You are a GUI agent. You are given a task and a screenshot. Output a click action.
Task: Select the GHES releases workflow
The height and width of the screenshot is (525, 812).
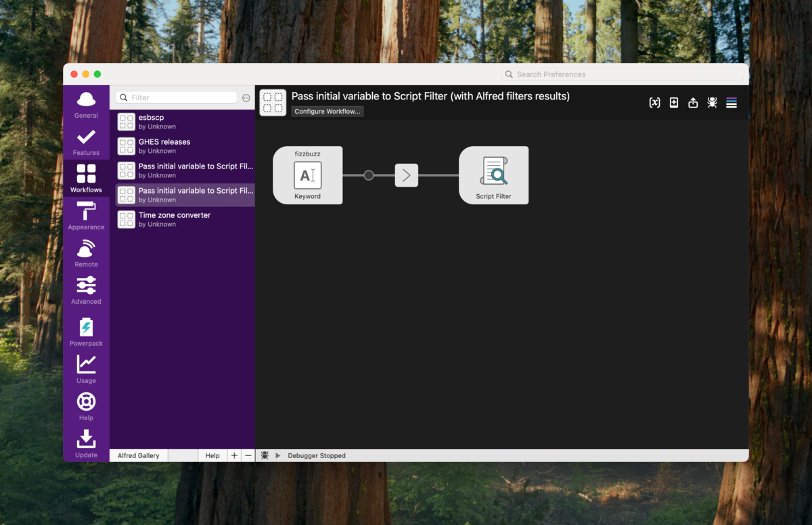[x=183, y=146]
